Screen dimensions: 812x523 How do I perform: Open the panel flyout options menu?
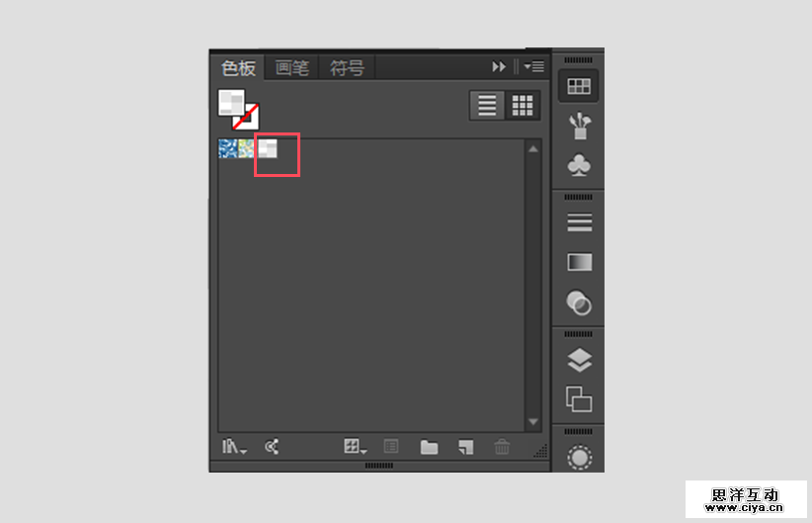(x=533, y=67)
